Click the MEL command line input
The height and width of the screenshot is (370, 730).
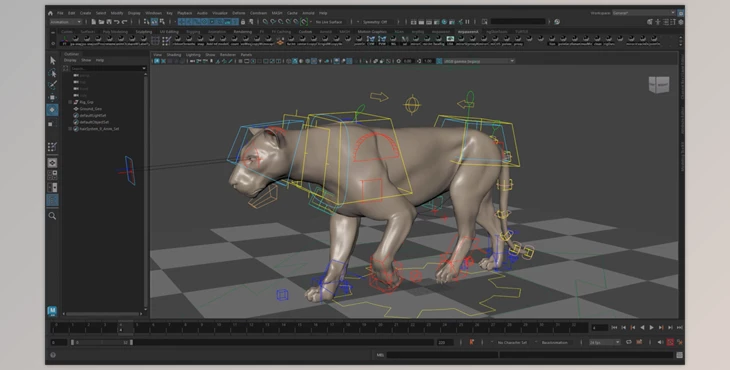pos(442,355)
